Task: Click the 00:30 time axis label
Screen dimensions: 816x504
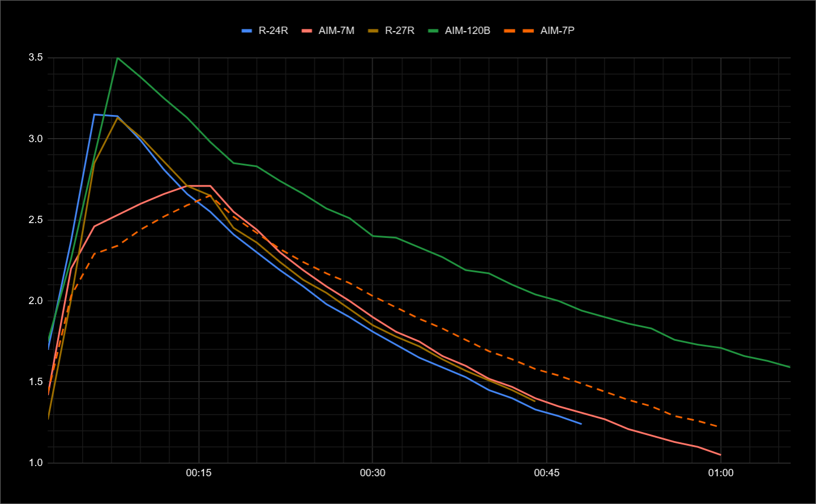Action: pyautogui.click(x=373, y=473)
